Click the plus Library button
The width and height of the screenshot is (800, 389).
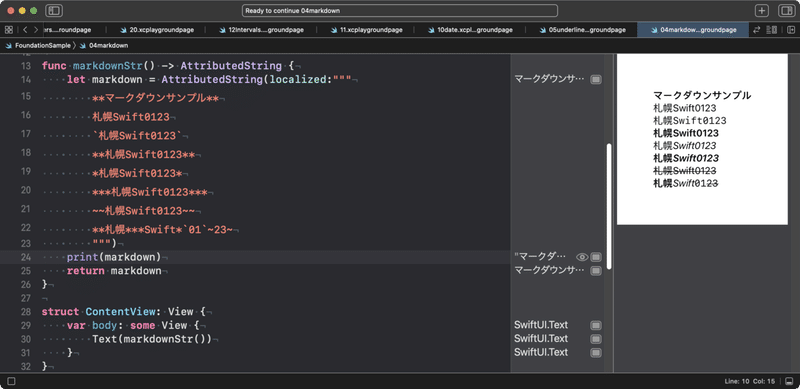tap(761, 11)
